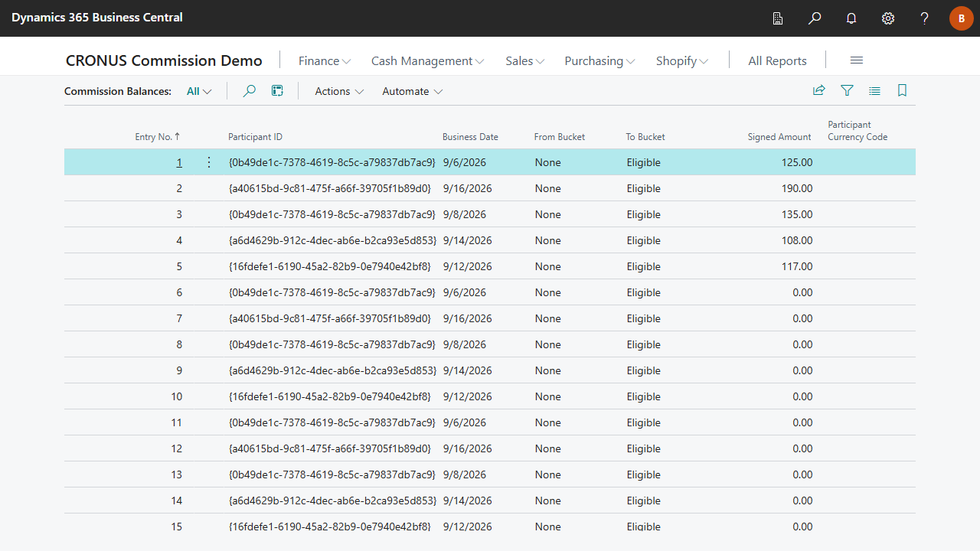
Task: Click the Business Date column header
Action: (470, 137)
